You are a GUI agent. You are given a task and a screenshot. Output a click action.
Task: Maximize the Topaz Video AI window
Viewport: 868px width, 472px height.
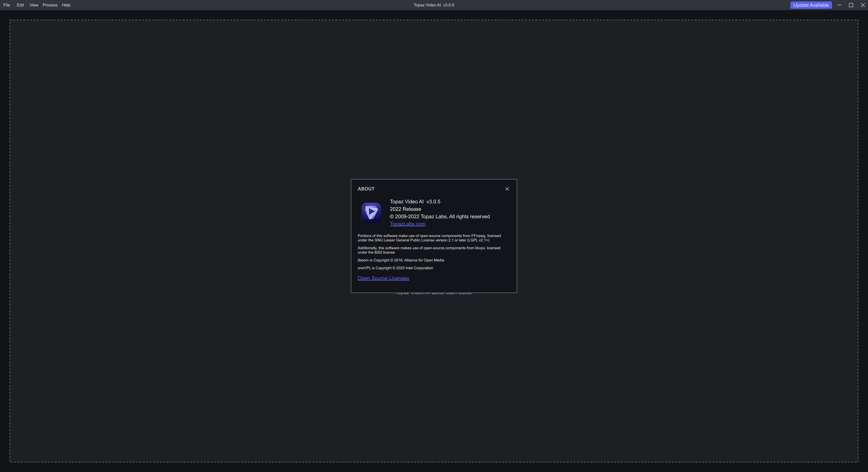pos(851,5)
